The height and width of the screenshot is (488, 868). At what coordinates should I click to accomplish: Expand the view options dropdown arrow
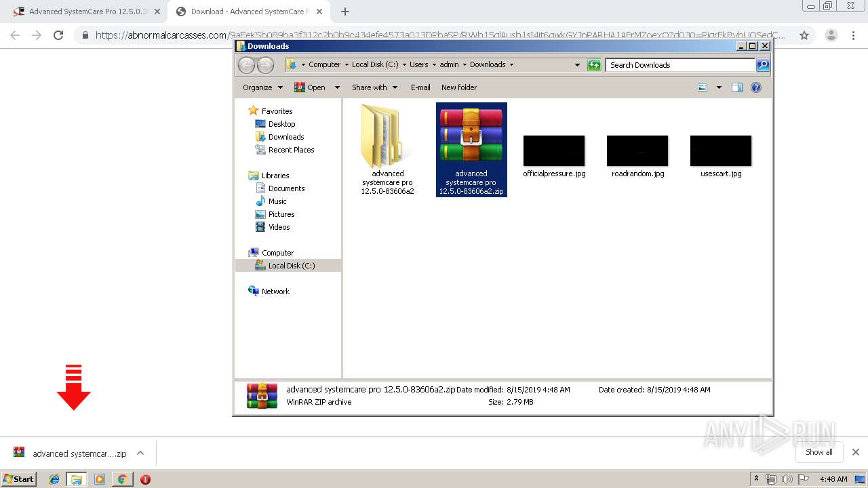(719, 87)
